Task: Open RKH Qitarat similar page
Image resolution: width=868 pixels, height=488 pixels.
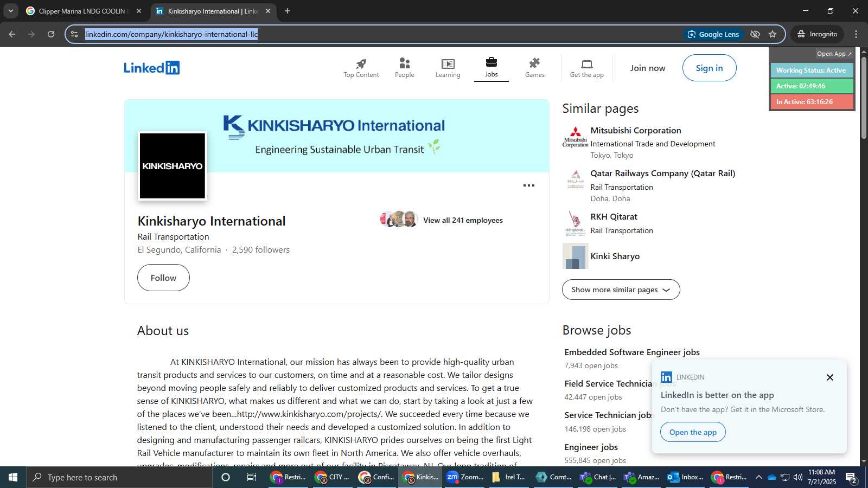Action: (614, 217)
